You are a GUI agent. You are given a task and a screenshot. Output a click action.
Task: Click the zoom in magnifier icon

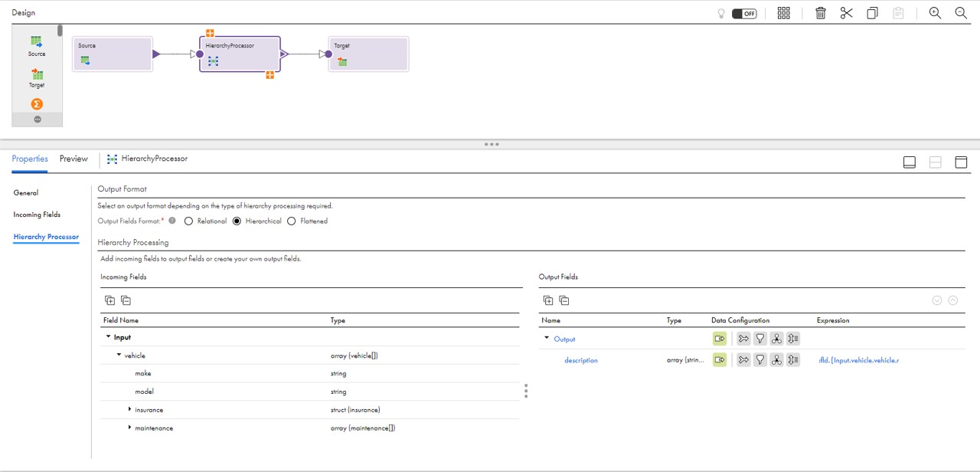click(935, 13)
